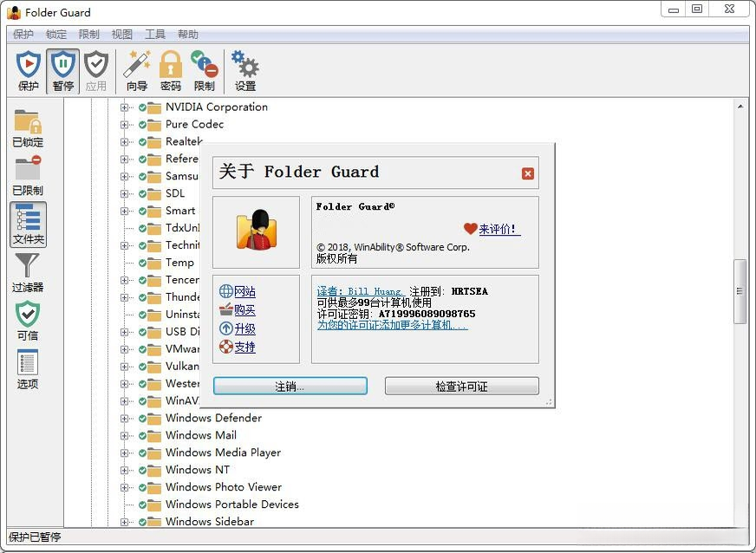Open the 视图 (View) menu
Viewport: 756px width, 553px height.
tap(121, 34)
